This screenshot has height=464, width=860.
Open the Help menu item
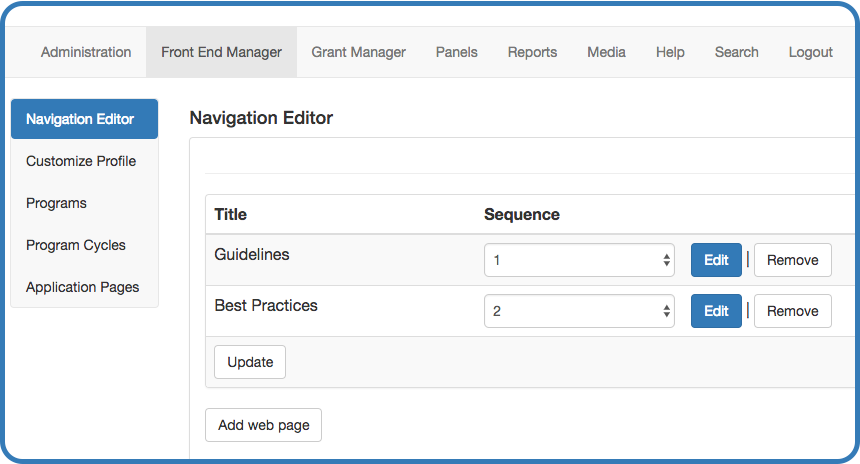coord(670,52)
